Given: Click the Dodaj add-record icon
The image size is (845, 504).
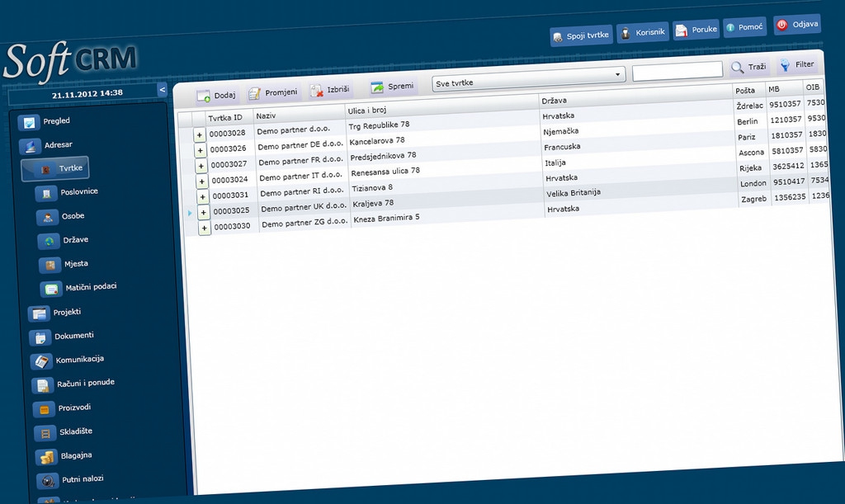Looking at the screenshot, I should [x=204, y=97].
